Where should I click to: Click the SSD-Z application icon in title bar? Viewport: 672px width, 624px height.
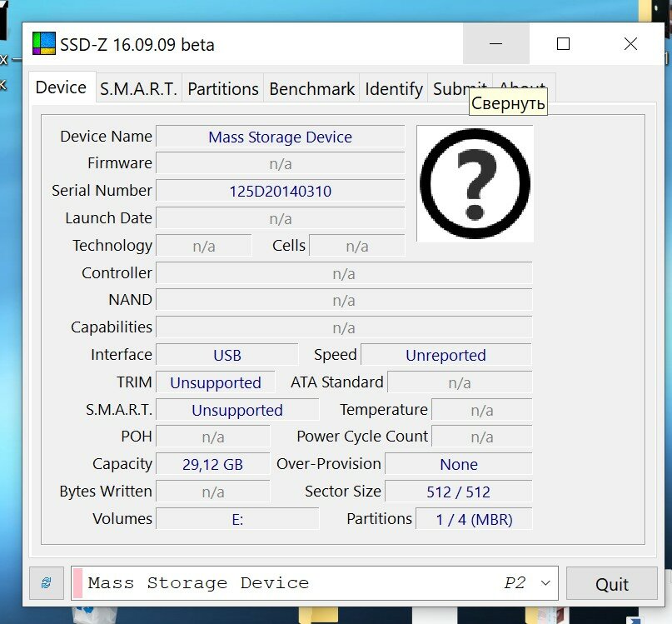(43, 44)
